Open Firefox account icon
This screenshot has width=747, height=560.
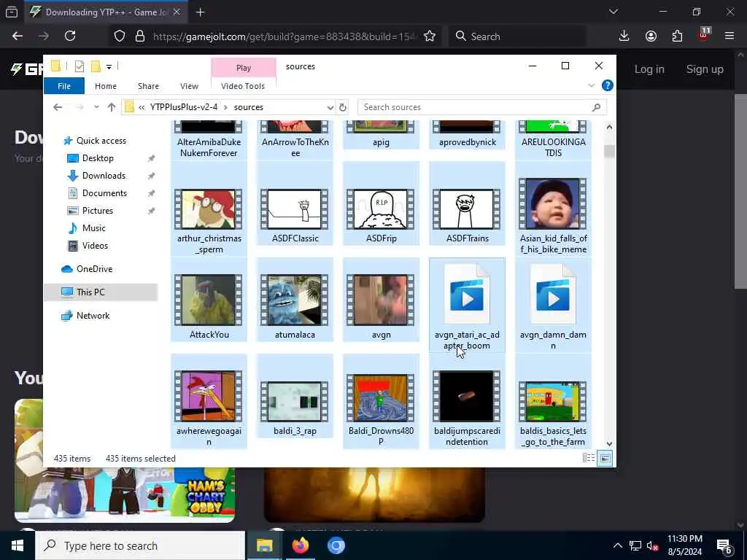click(x=651, y=36)
